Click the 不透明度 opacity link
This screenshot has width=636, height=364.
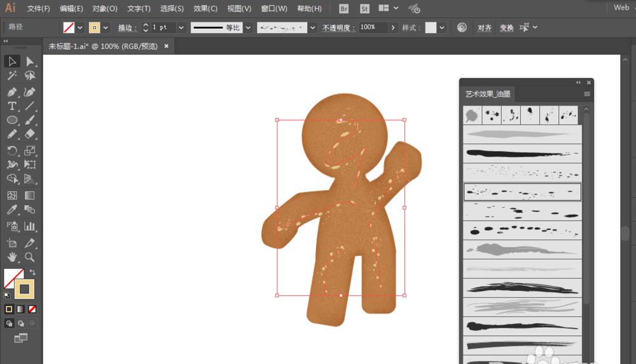pyautogui.click(x=338, y=27)
